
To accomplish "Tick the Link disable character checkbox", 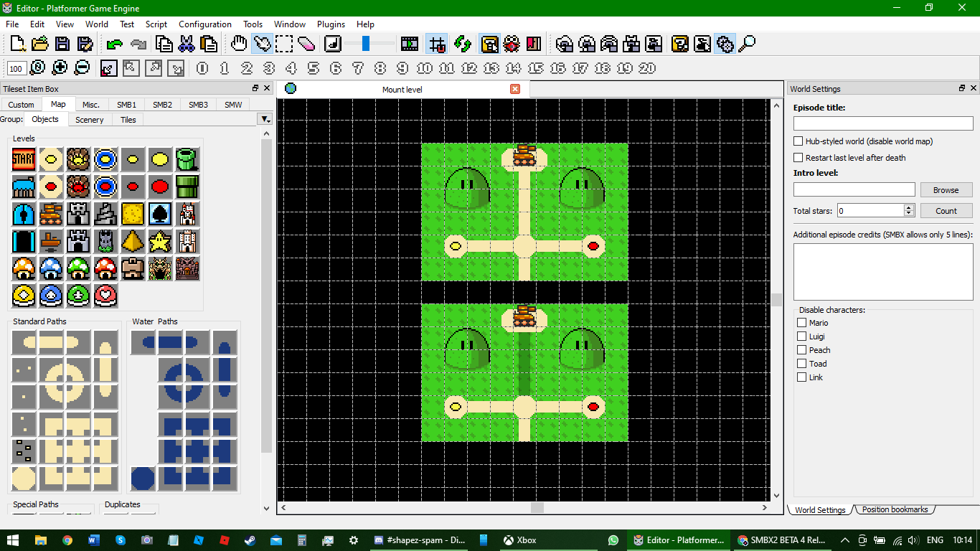I will [x=801, y=377].
